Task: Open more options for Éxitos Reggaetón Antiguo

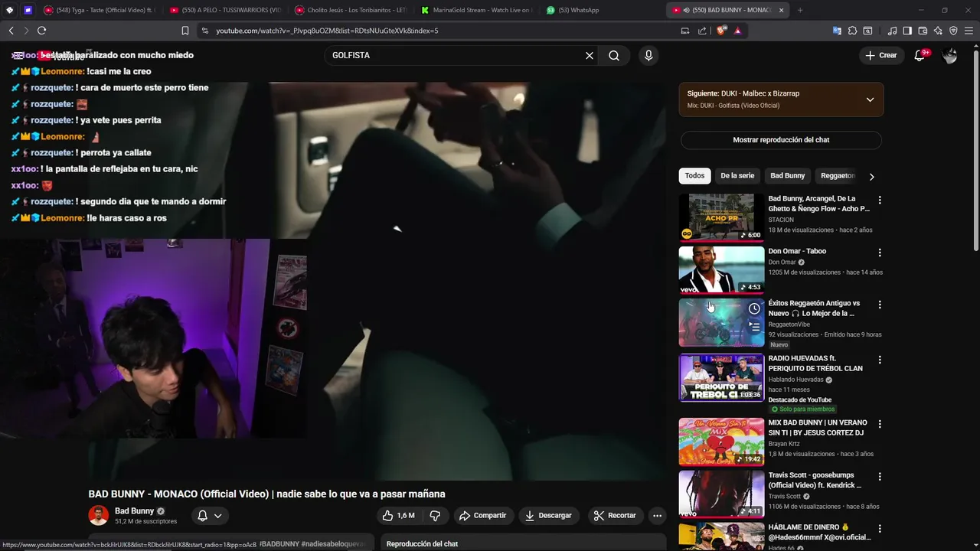Action: pos(880,305)
